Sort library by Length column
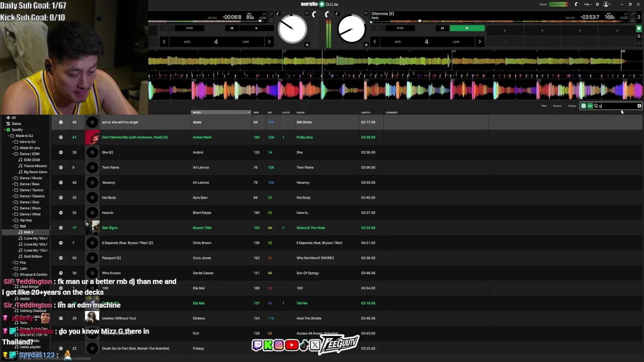644x362 pixels. 365,113
